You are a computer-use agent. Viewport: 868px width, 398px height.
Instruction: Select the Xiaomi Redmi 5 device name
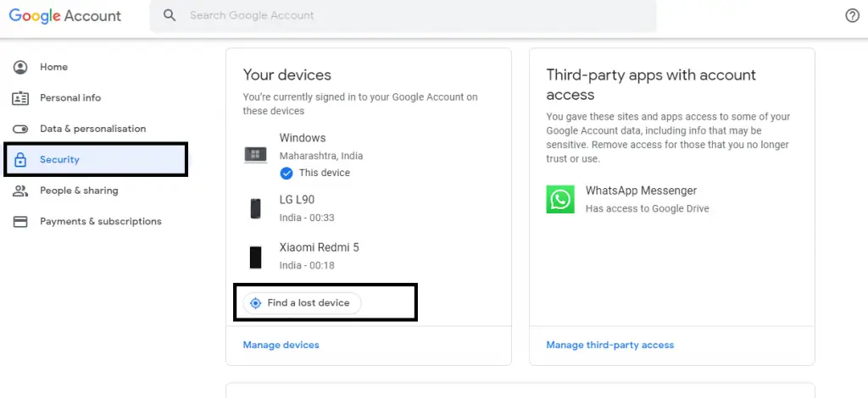(x=320, y=247)
